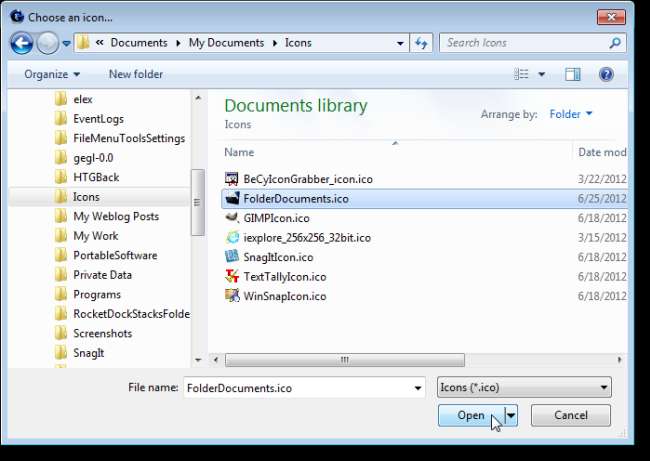
Task: Click the Date modified column header
Action: (602, 152)
